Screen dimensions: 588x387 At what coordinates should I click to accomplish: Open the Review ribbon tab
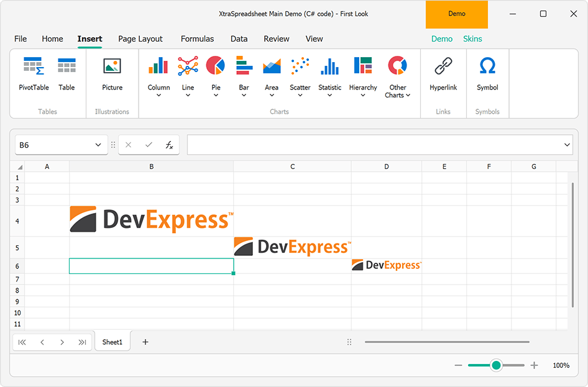pyautogui.click(x=276, y=39)
